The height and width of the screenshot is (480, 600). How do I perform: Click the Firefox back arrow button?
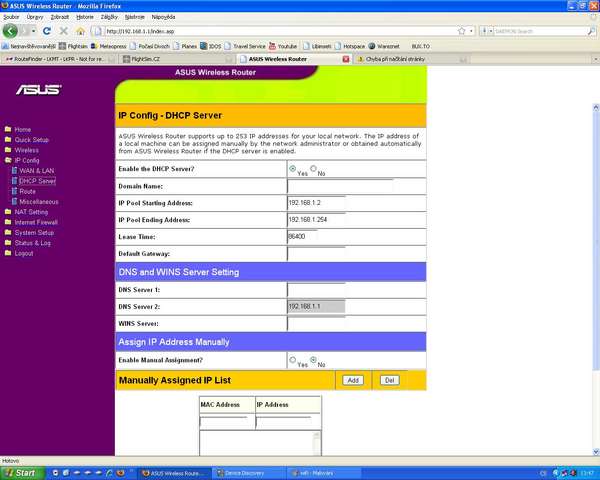tap(10, 31)
